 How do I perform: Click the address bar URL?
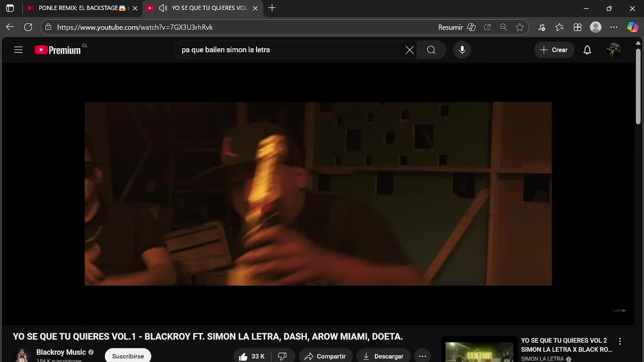135,27
